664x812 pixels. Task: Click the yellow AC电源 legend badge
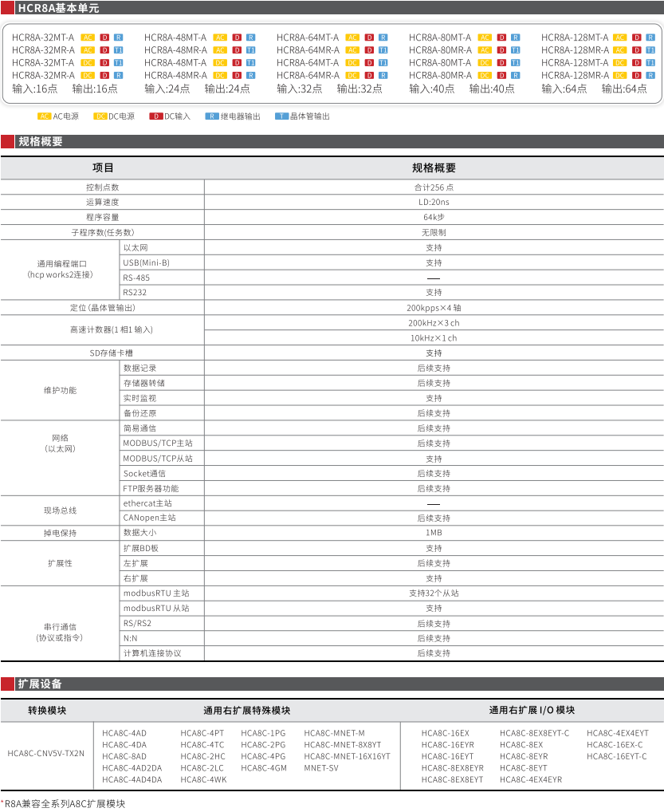45,116
